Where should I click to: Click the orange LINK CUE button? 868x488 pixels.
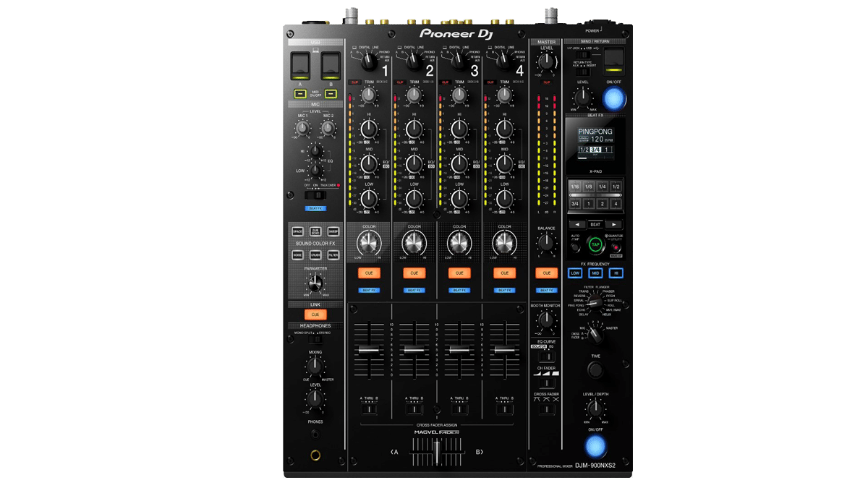[x=315, y=314]
